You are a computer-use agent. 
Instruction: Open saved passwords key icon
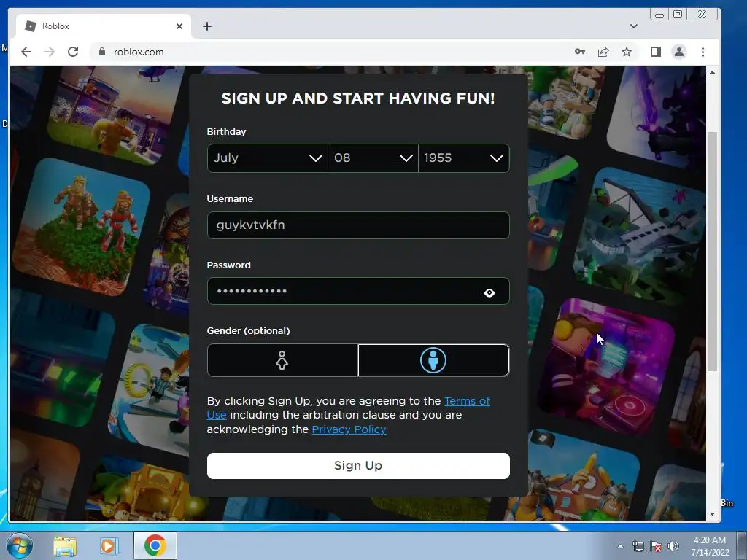(580, 52)
